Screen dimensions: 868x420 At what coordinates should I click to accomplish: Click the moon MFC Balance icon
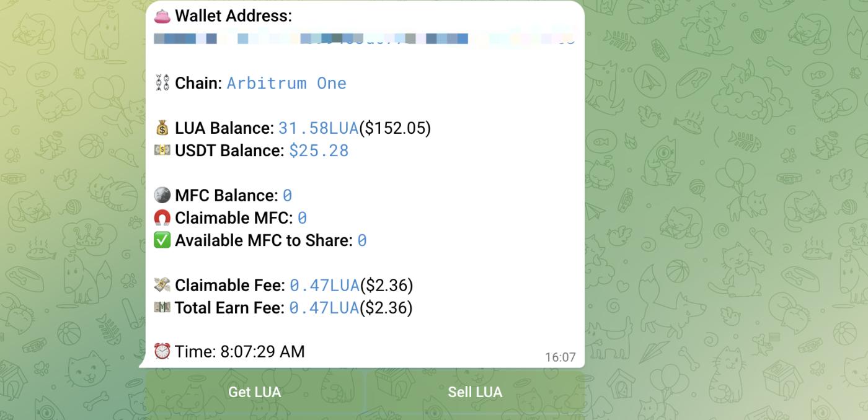162,196
